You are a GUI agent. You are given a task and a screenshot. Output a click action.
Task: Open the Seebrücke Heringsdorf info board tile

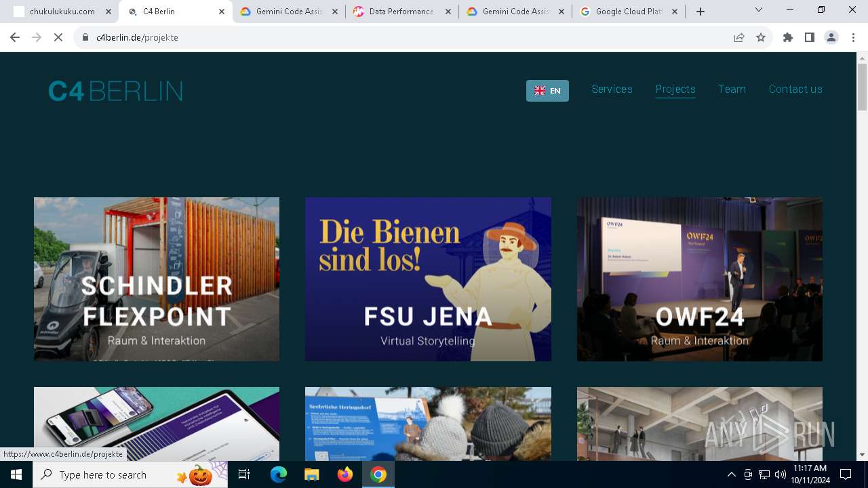[x=428, y=424]
